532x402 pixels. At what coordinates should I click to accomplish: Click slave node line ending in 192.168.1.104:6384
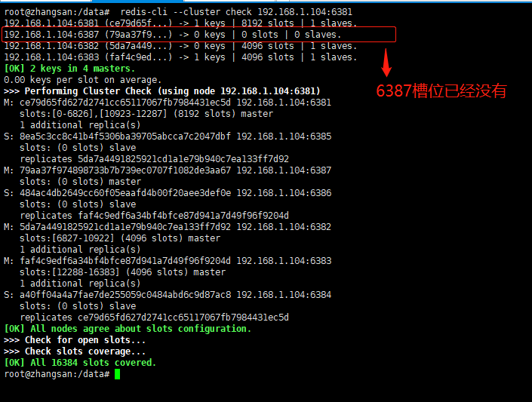[168, 295]
